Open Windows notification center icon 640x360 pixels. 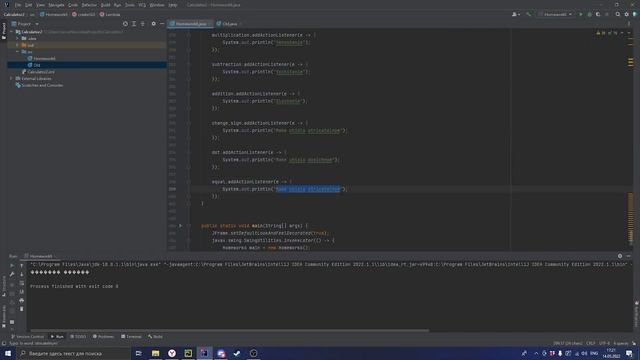(x=629, y=353)
